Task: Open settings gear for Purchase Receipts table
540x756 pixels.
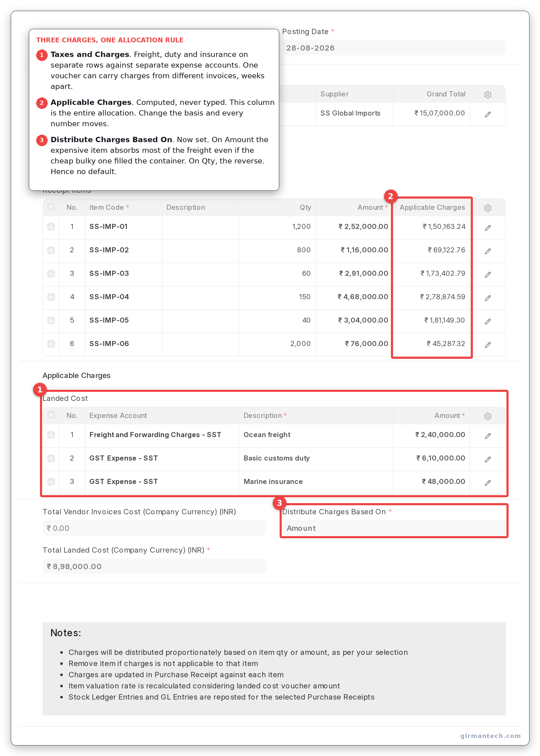Action: tap(488, 94)
